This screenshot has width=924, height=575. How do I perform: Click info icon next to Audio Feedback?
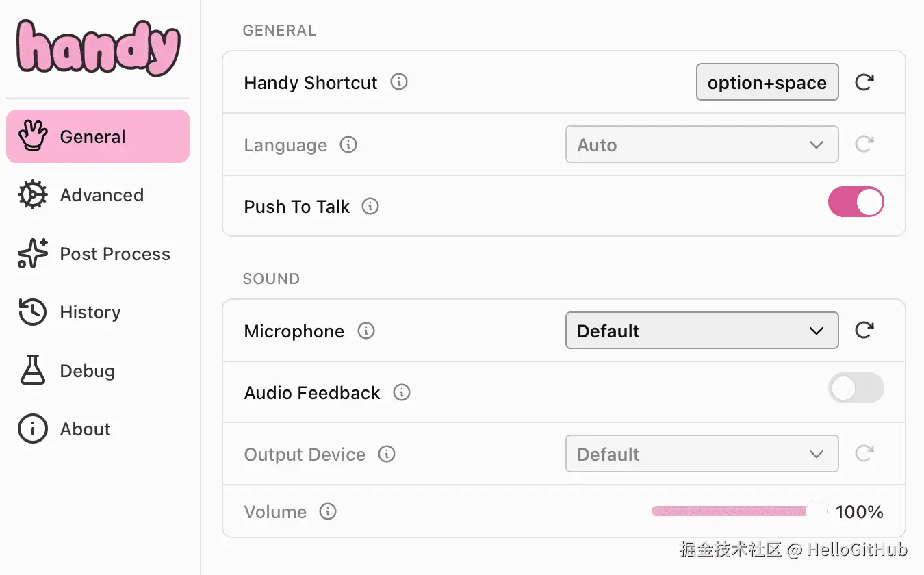click(402, 392)
